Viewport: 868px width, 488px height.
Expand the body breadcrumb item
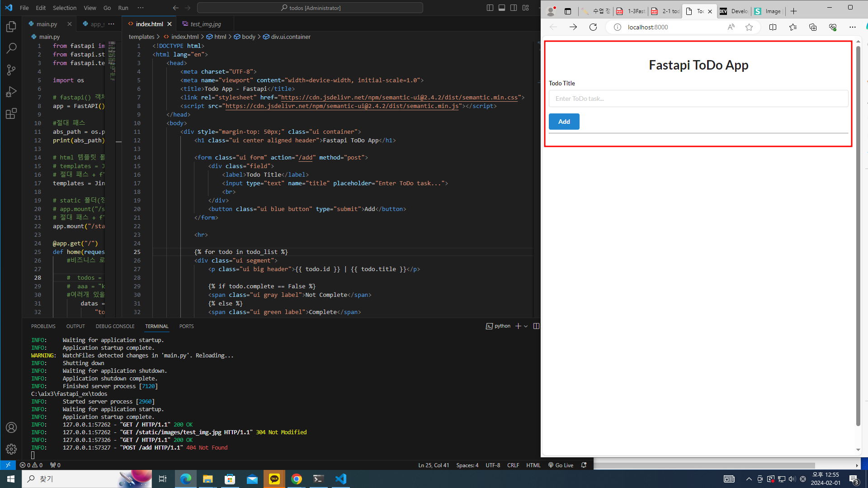point(248,37)
